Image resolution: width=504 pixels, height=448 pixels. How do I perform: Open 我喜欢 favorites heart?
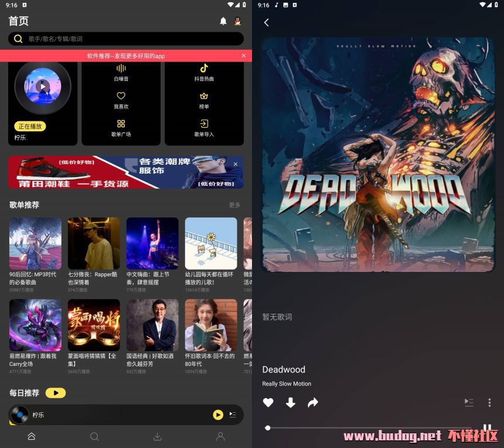pos(121,100)
